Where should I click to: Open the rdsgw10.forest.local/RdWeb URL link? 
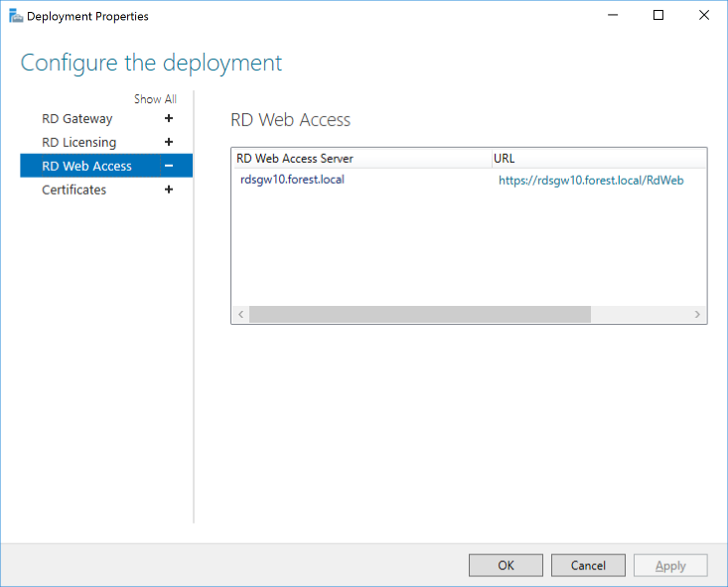(x=591, y=180)
